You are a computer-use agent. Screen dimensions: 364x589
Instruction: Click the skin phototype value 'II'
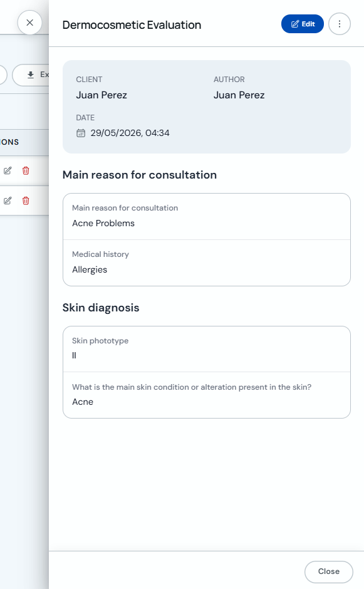[x=74, y=355]
